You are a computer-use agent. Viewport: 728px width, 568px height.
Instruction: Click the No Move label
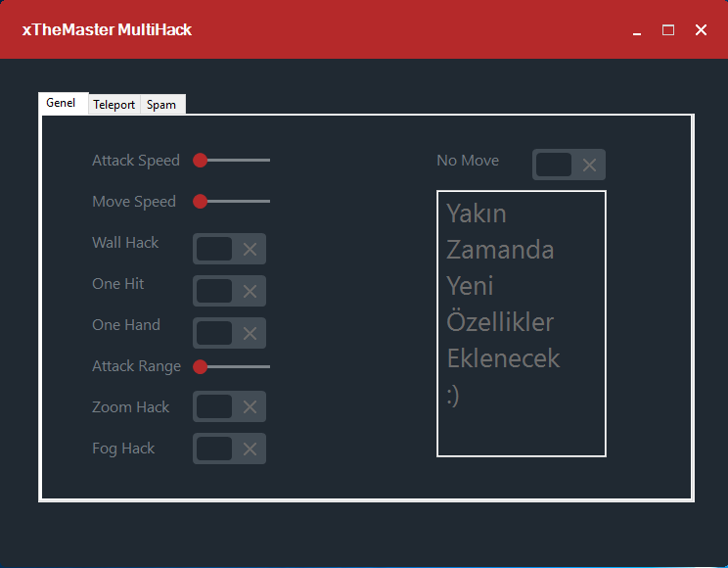tap(468, 161)
